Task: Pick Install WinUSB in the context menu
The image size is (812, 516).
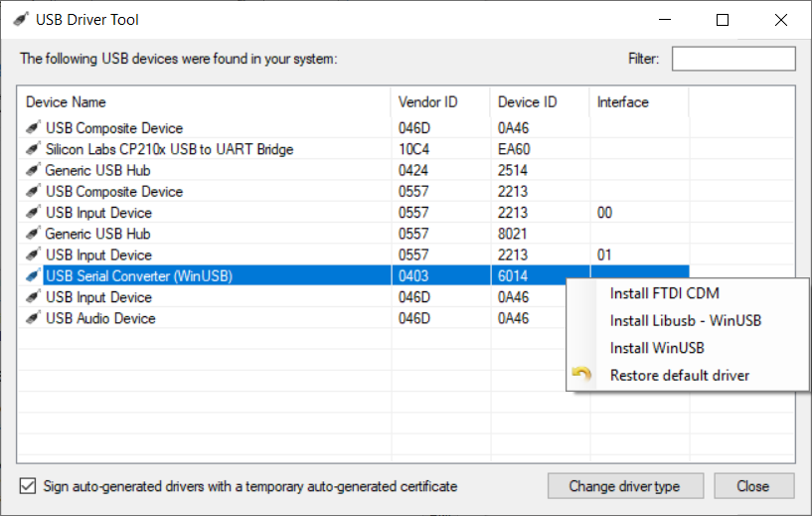Action: pyautogui.click(x=658, y=348)
